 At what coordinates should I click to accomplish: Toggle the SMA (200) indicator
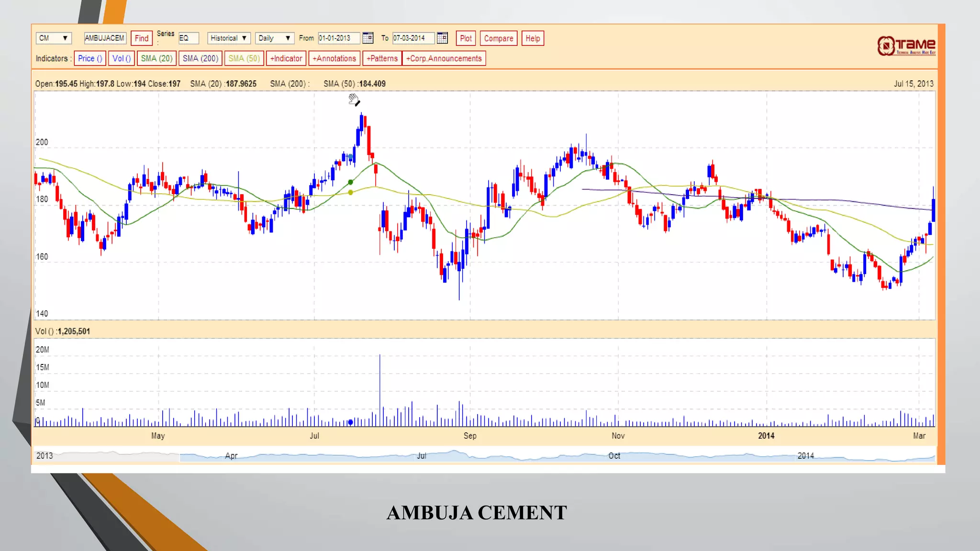click(x=200, y=58)
